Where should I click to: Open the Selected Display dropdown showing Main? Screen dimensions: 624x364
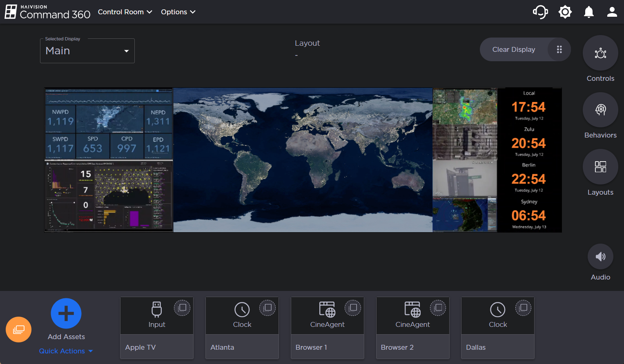(87, 51)
